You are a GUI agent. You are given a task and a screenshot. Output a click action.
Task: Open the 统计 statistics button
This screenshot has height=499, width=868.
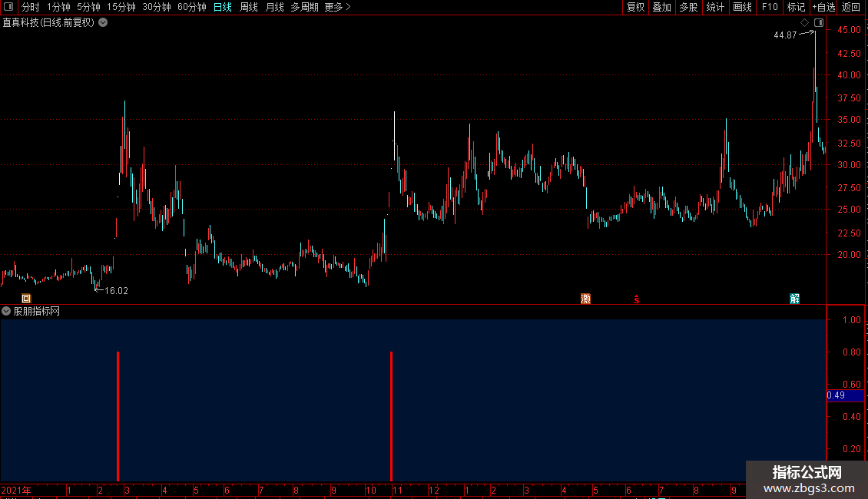714,7
